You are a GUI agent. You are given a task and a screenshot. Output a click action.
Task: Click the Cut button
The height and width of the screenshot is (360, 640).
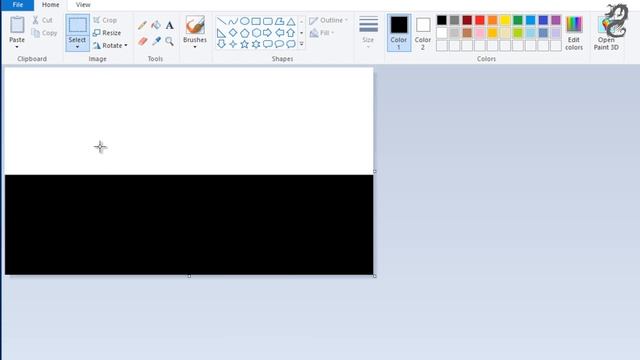click(x=42, y=20)
